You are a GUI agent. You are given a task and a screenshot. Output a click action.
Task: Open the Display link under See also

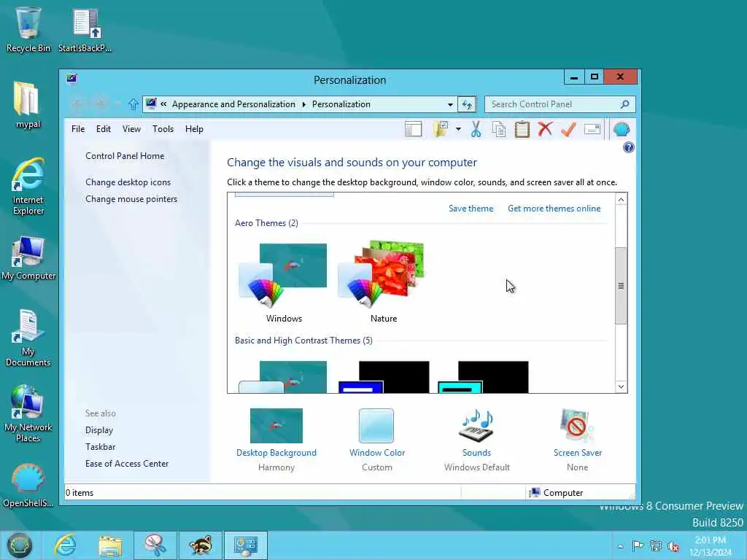99,430
